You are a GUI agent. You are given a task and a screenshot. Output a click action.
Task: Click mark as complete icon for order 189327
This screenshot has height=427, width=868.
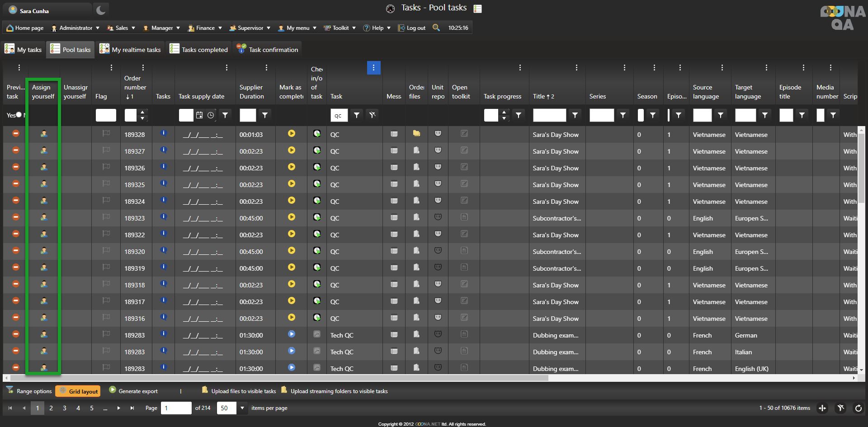[292, 150]
